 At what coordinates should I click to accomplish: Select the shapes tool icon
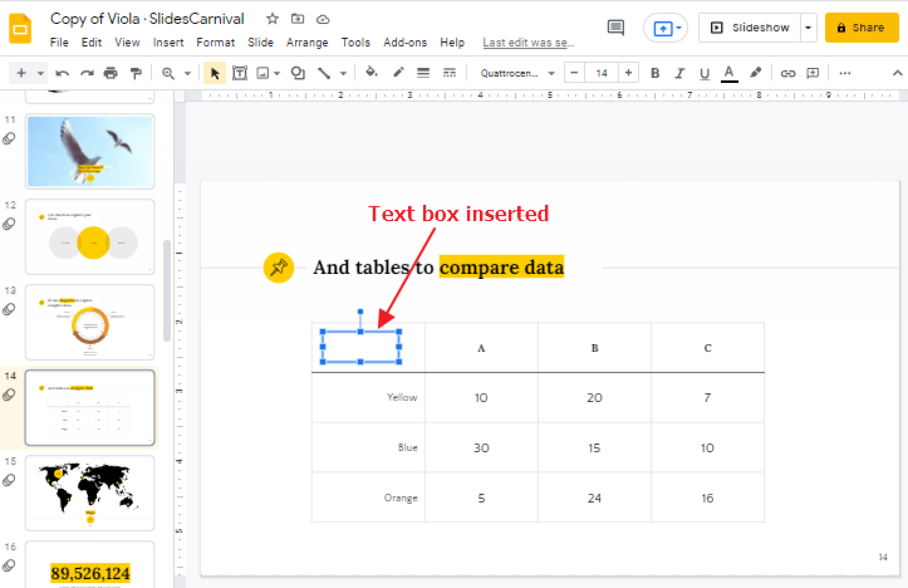click(x=298, y=74)
